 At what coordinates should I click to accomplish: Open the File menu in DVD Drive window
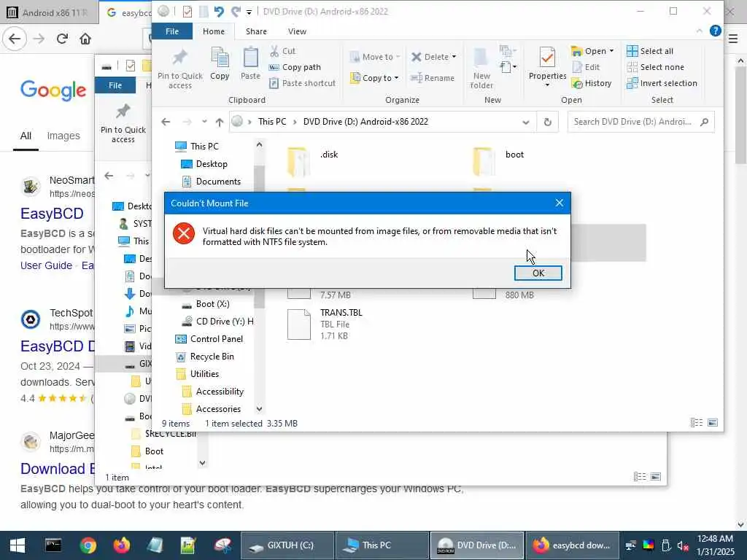[x=172, y=31]
